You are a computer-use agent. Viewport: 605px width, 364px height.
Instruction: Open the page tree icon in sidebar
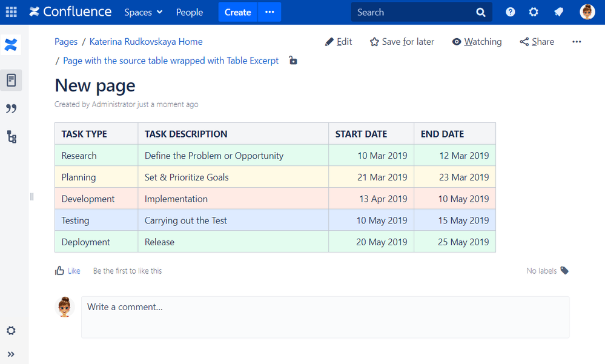pyautogui.click(x=11, y=137)
